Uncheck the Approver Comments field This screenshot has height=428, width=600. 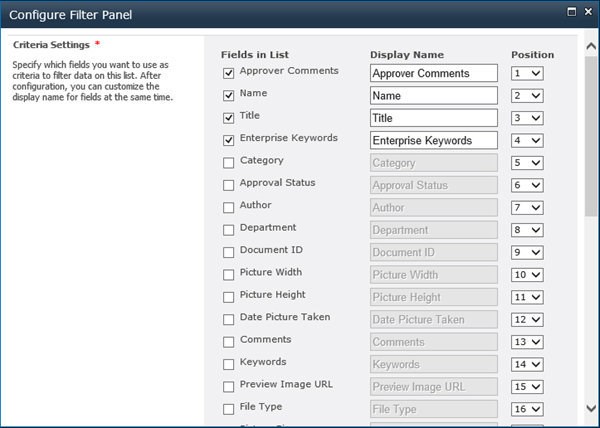pos(229,73)
